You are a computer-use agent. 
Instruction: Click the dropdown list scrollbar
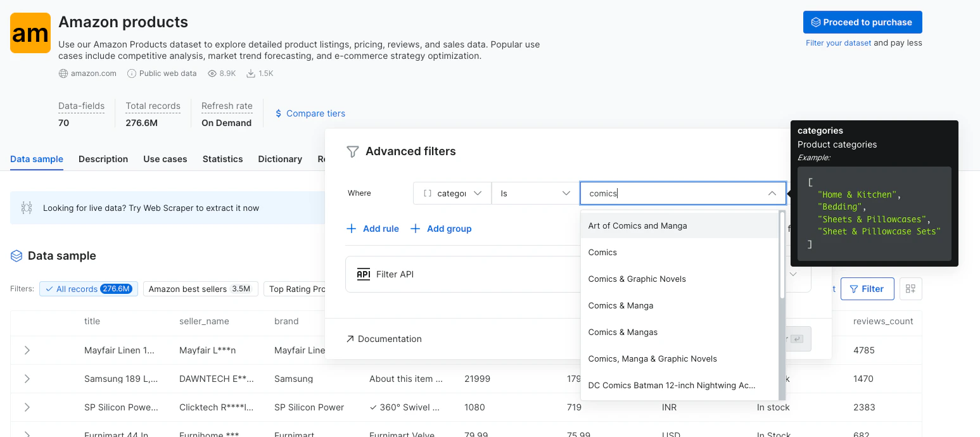tap(782, 256)
